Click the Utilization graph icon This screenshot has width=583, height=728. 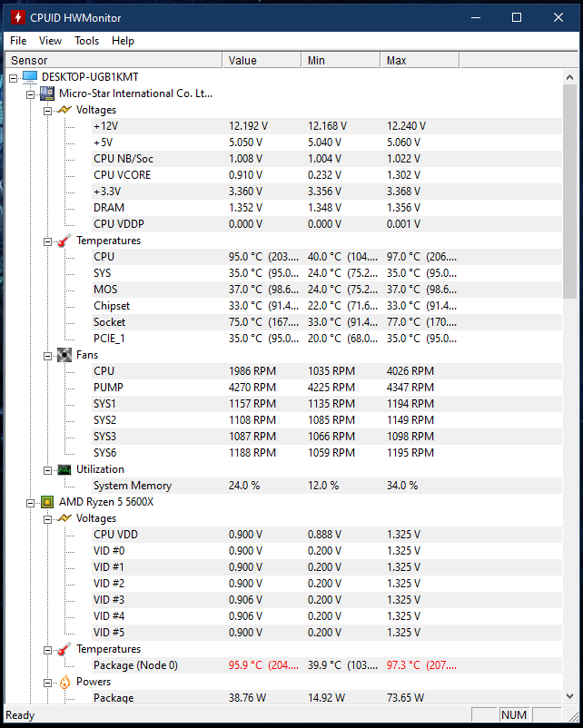[x=64, y=469]
